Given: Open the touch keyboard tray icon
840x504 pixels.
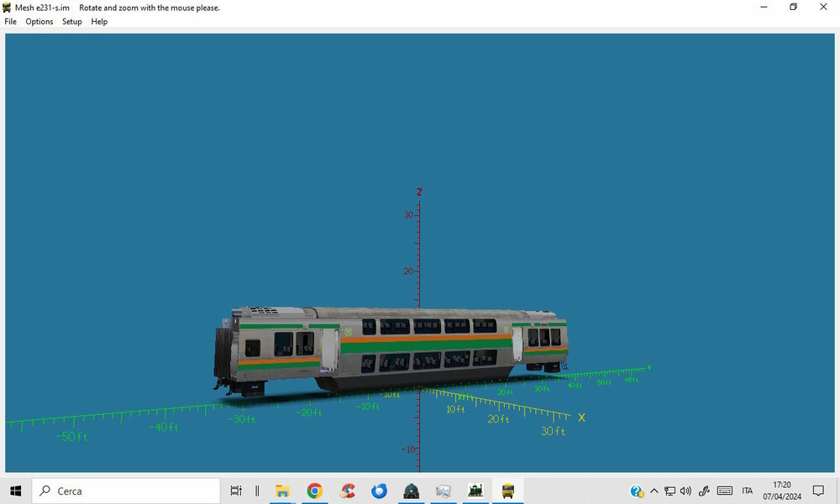Looking at the screenshot, I should tap(725, 491).
